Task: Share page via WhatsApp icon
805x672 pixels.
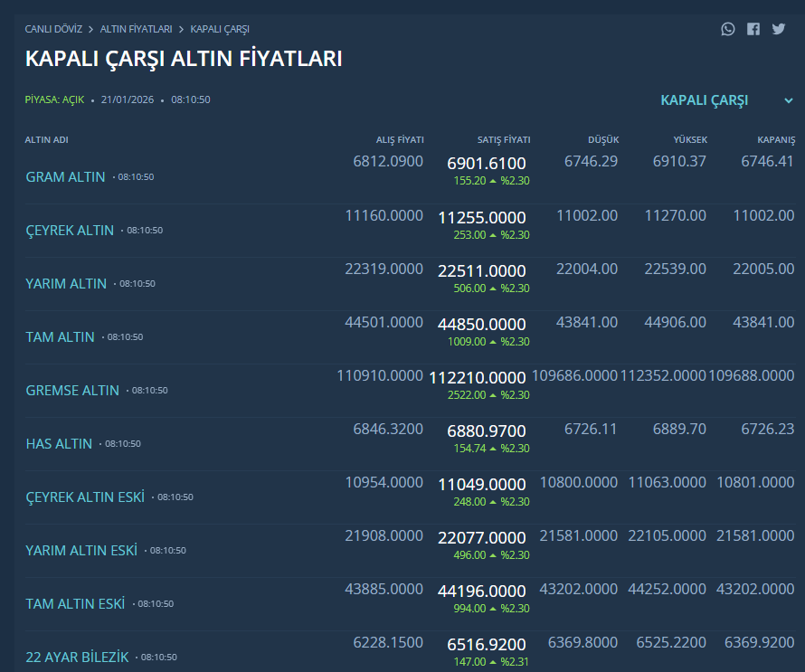Action: tap(728, 29)
